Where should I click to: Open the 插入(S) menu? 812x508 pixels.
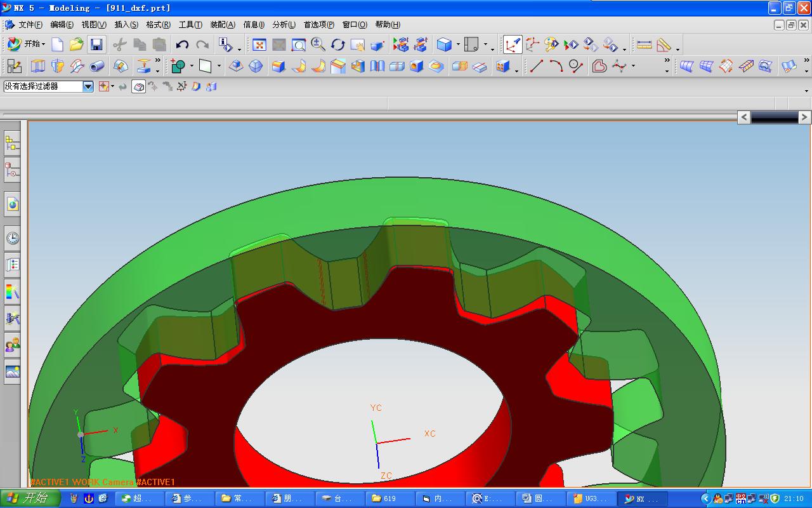tap(126, 25)
